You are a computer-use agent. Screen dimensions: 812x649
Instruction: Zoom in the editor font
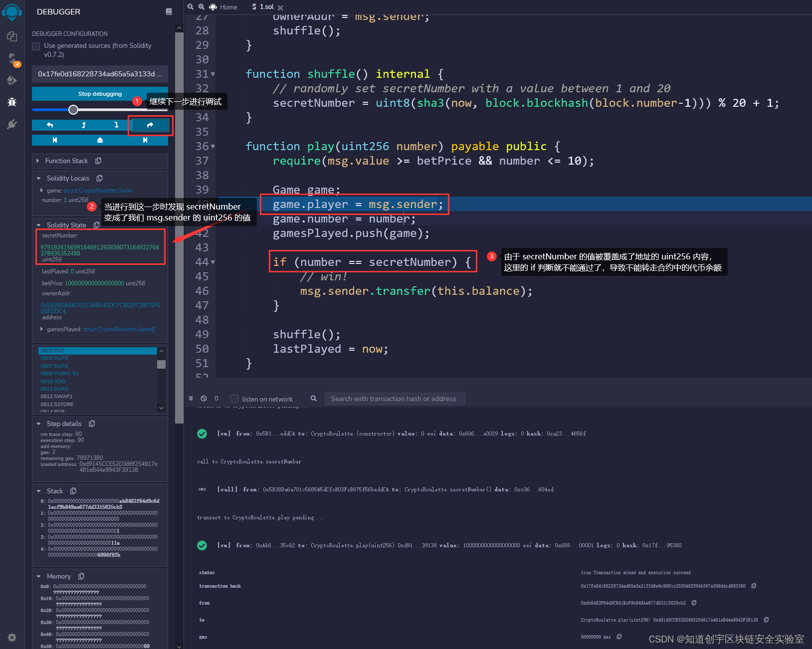tap(202, 7)
